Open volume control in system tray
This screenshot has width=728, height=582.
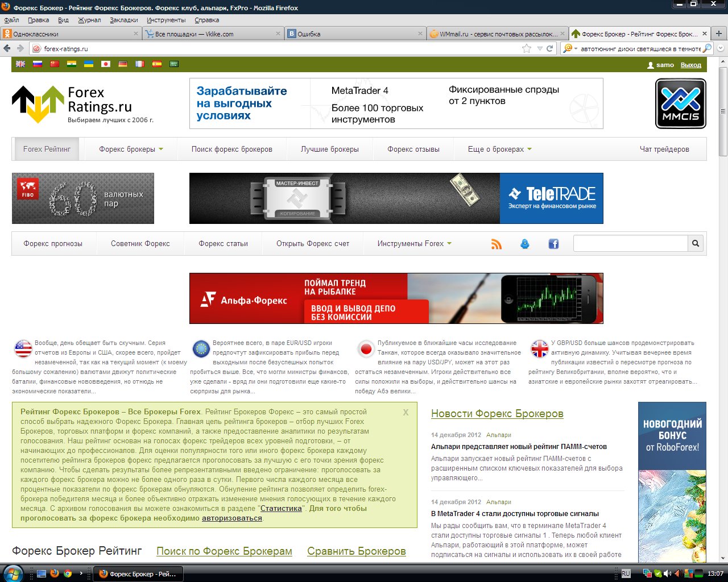pyautogui.click(x=667, y=573)
